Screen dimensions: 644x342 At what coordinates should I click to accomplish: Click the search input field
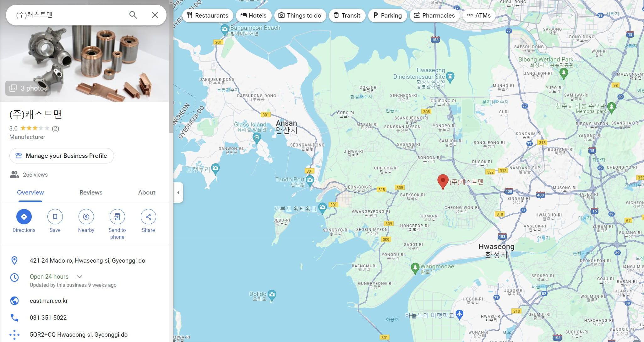coord(69,15)
